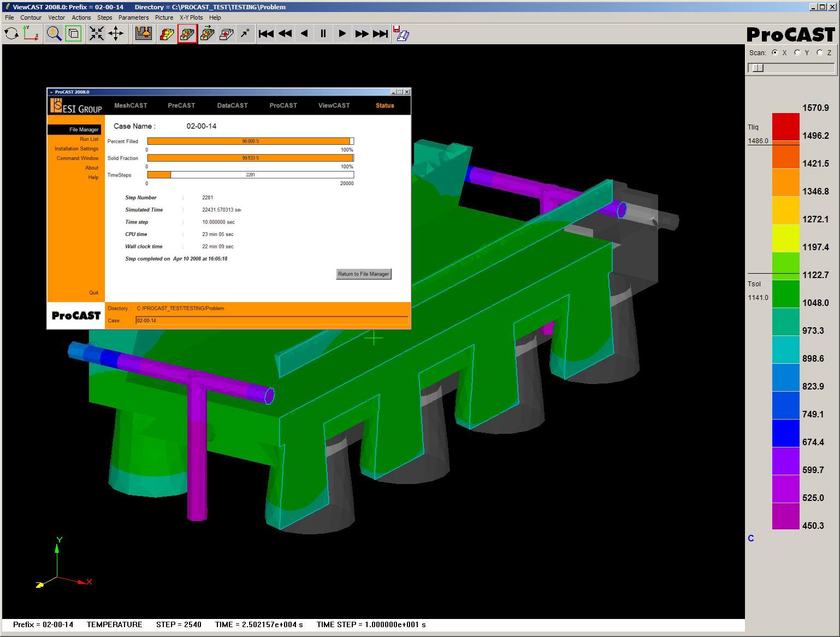Select the Y scan radio button
This screenshot has height=637, width=840.
pyautogui.click(x=797, y=53)
